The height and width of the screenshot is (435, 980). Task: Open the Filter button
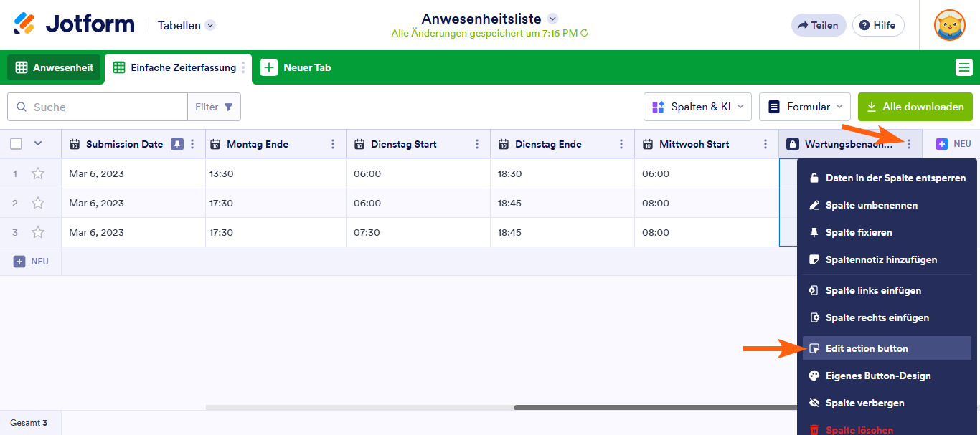click(x=215, y=107)
